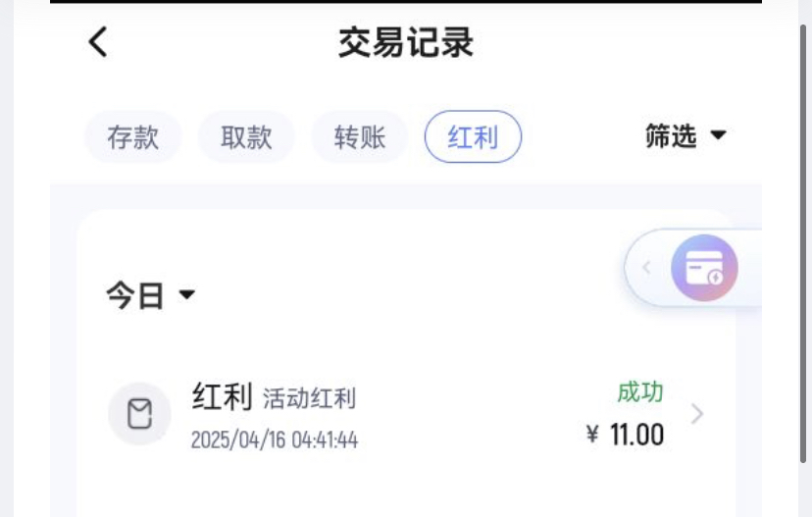Open the purple wallet card floating icon
The height and width of the screenshot is (517, 812).
tap(704, 268)
